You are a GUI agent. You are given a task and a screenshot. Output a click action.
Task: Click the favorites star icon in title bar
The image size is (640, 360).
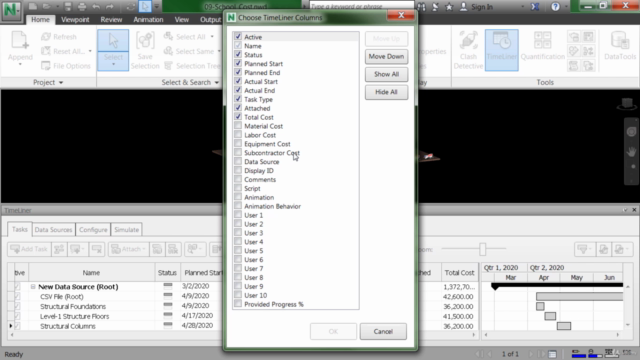(449, 7)
